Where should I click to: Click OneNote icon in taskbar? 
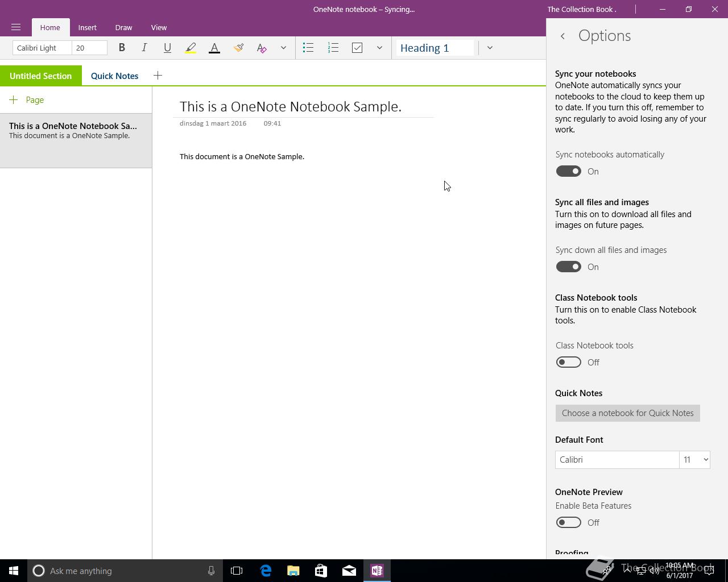click(377, 571)
